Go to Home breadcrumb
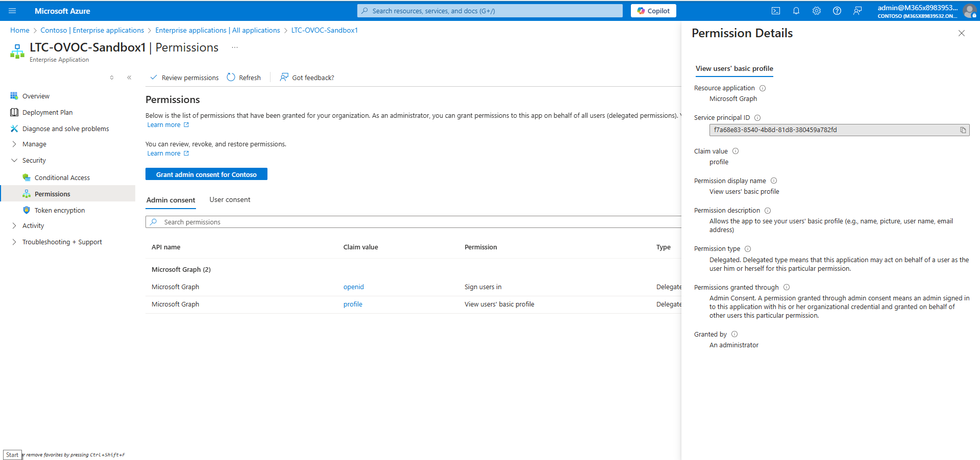The width and height of the screenshot is (980, 460). [x=20, y=31]
